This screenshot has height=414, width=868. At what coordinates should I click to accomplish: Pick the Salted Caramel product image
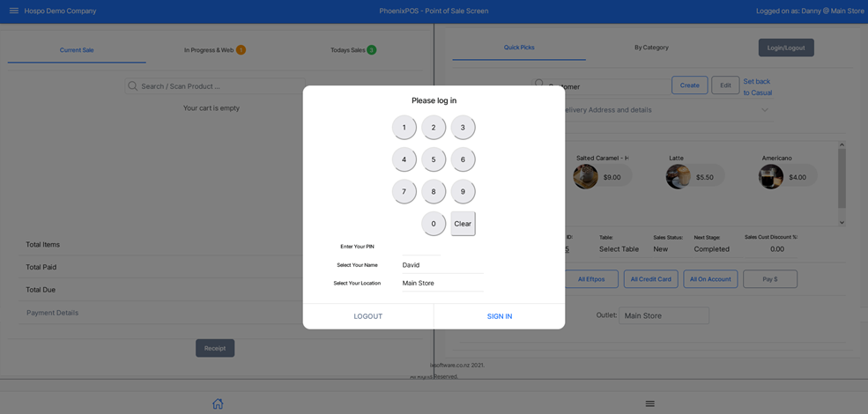coord(585,176)
